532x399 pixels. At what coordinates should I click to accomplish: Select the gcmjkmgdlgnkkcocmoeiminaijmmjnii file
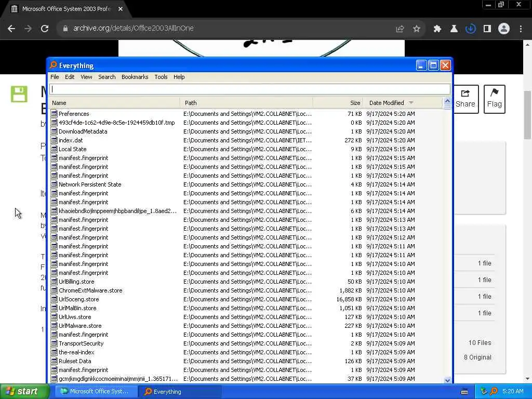pos(118,379)
